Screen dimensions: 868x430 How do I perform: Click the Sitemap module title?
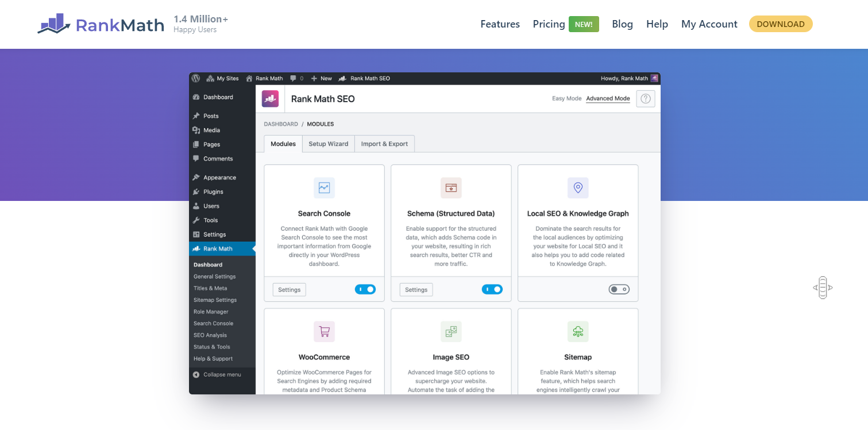pos(578,357)
